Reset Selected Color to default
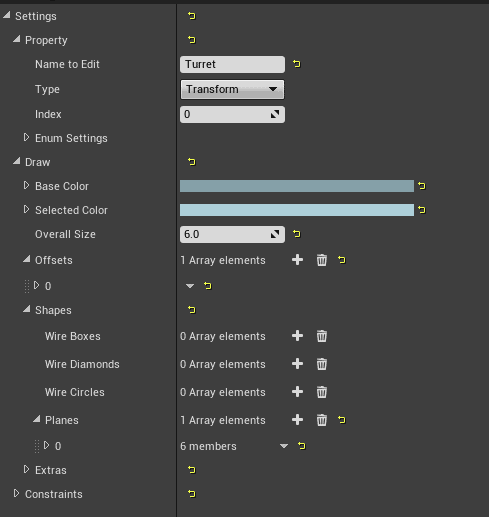 coord(422,210)
